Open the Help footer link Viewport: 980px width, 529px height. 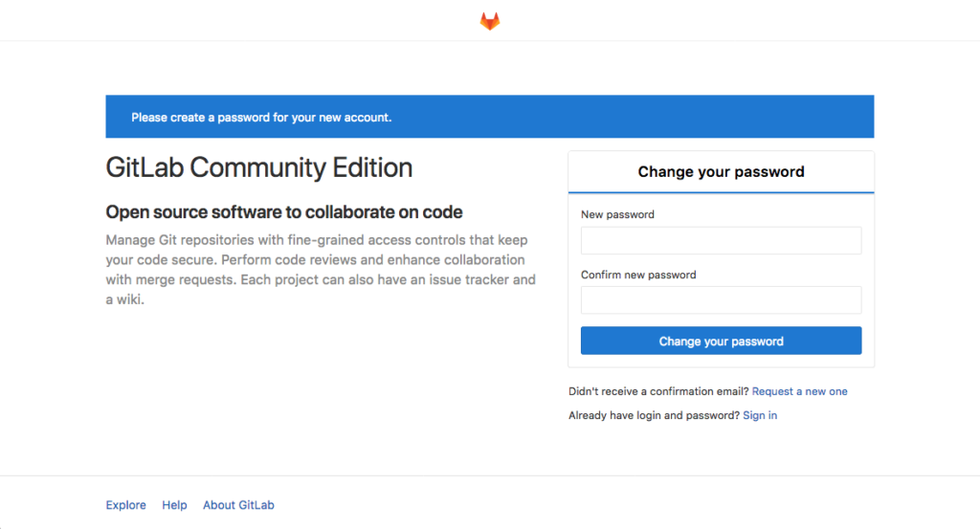pos(174,505)
